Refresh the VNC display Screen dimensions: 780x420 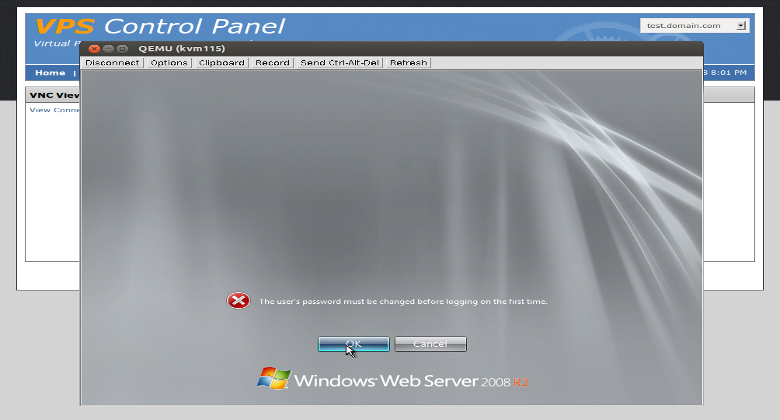pos(409,63)
